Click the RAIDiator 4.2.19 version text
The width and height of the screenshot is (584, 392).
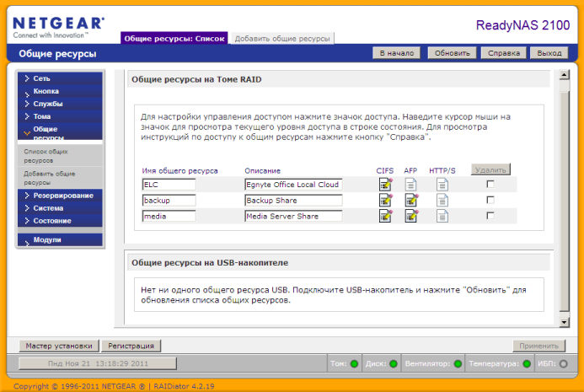184,386
